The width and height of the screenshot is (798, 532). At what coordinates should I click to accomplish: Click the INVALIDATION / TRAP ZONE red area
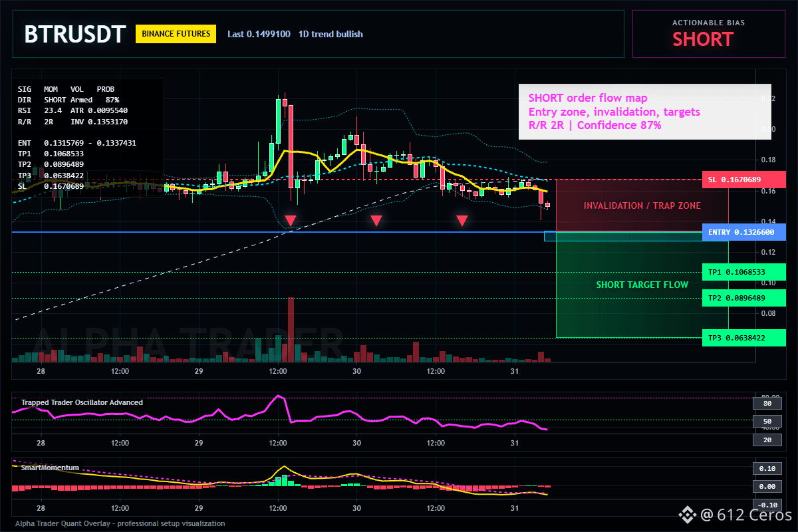(642, 205)
